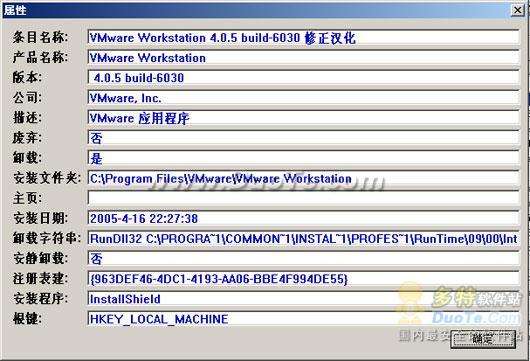Click the 卸载字符串 label
The height and width of the screenshot is (361, 530).
(x=47, y=238)
